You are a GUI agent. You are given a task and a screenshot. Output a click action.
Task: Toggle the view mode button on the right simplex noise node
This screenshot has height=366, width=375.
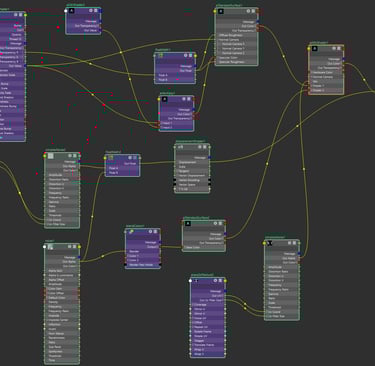point(294,243)
